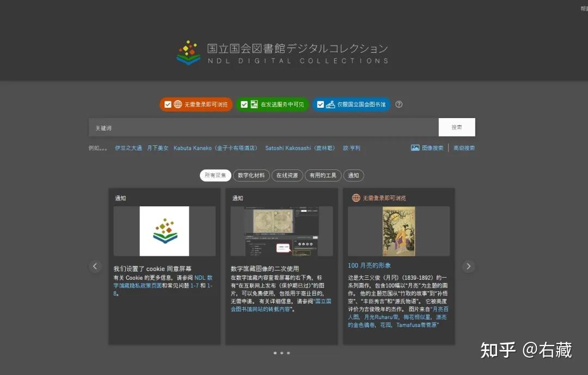588x375 pixels.
Task: Click the green filter's delivery service icon
Action: click(254, 104)
